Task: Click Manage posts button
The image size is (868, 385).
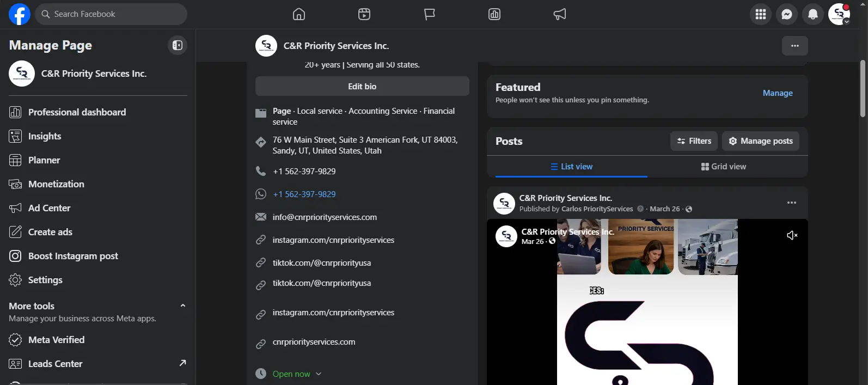Action: (761, 141)
